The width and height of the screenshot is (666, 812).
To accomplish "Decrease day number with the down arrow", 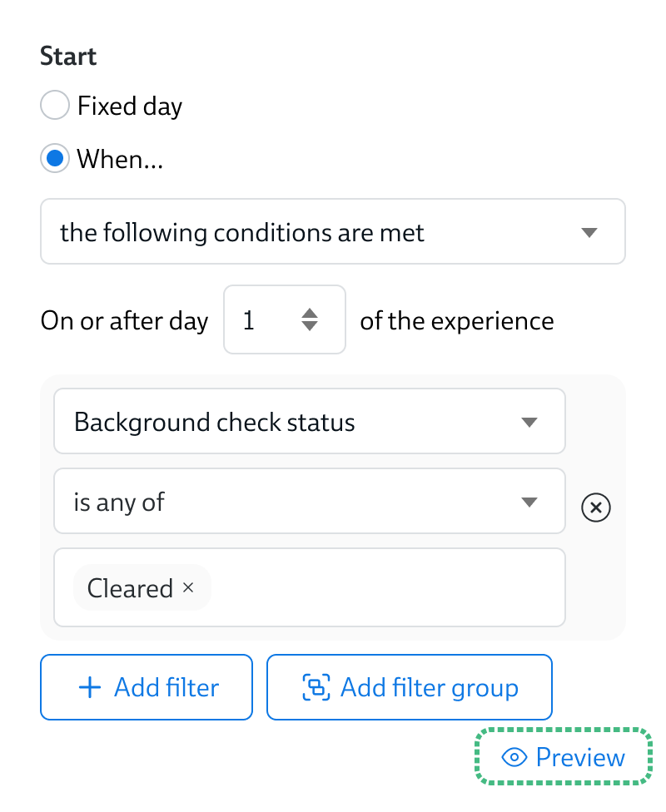I will (x=310, y=327).
